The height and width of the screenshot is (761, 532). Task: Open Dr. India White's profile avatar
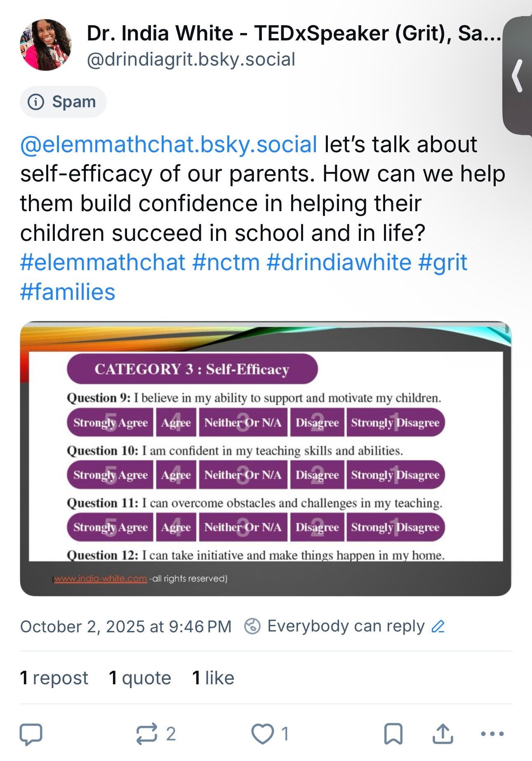click(45, 45)
